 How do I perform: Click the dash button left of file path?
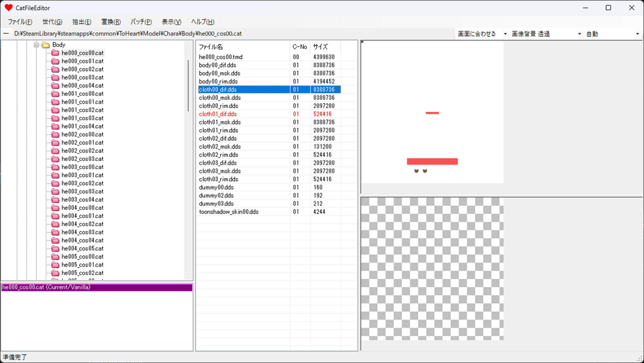[x=6, y=34]
